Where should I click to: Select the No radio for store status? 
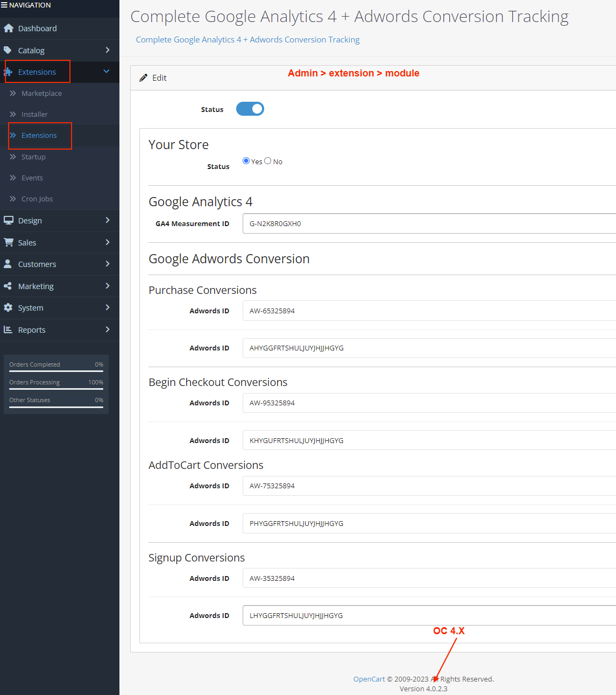pos(267,161)
